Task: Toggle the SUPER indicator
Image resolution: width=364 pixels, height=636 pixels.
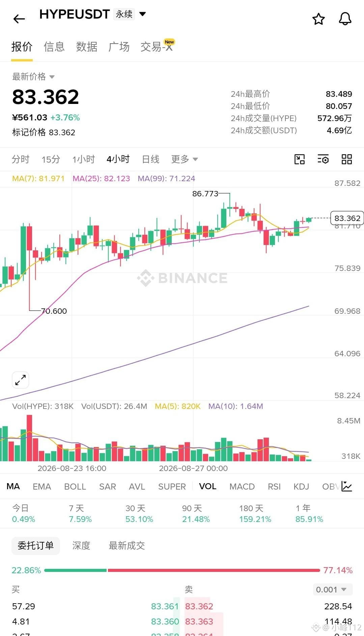Action: tap(172, 486)
